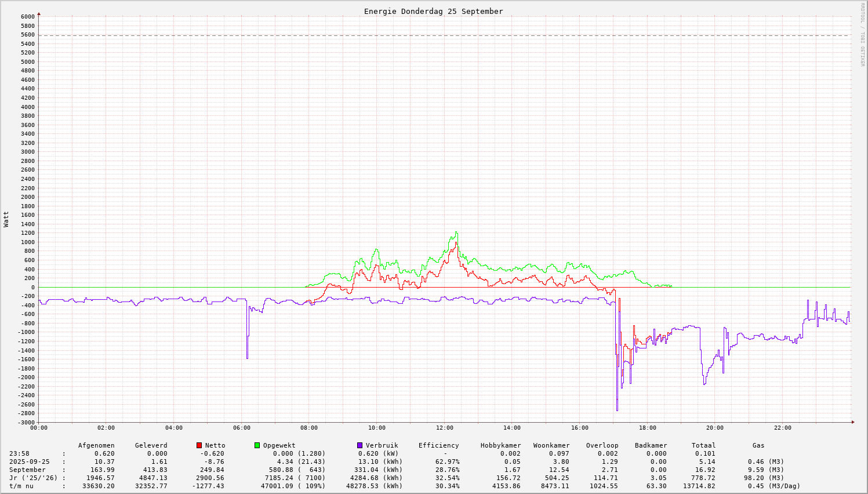Click the Woonkamer column header
The height and width of the screenshot is (494, 868).
[551, 445]
